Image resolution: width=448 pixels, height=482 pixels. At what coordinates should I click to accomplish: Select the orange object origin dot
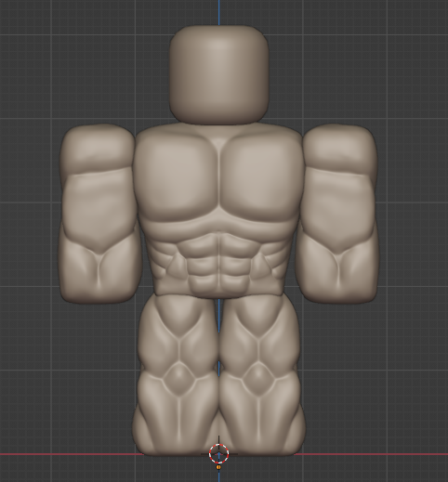coord(218,466)
